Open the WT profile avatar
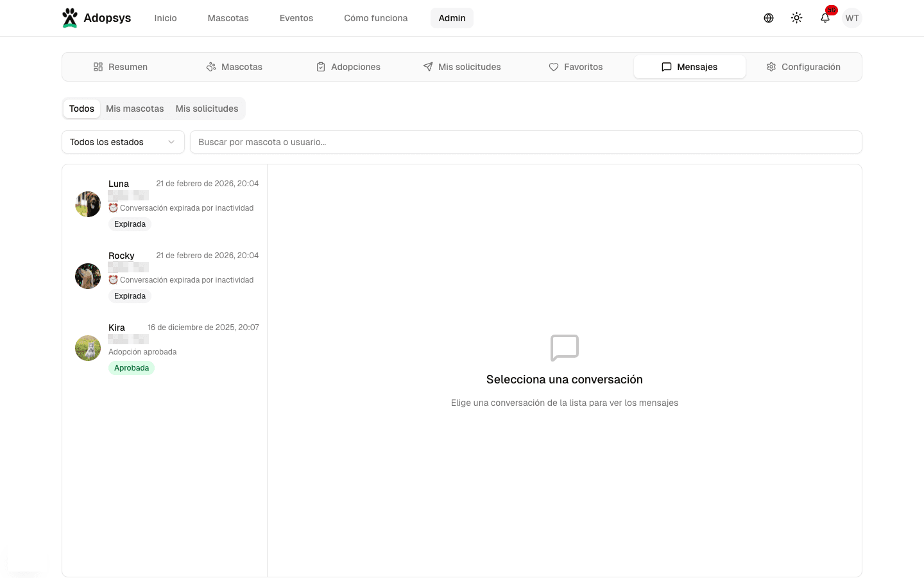The width and height of the screenshot is (924, 578). coord(851,18)
